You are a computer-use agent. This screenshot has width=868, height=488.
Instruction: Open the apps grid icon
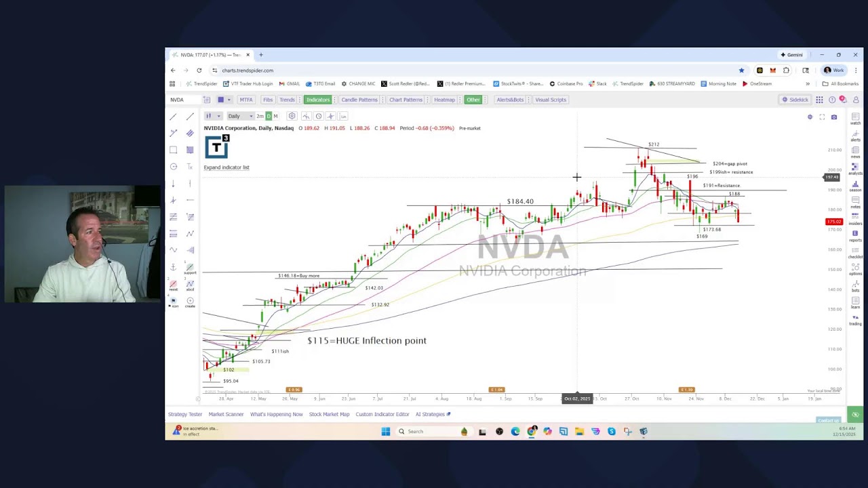coord(819,100)
